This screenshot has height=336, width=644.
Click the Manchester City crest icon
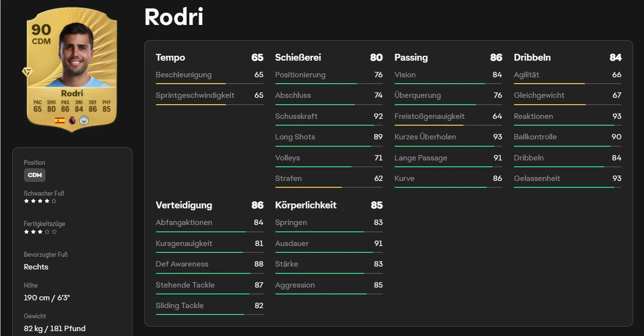[x=84, y=120]
